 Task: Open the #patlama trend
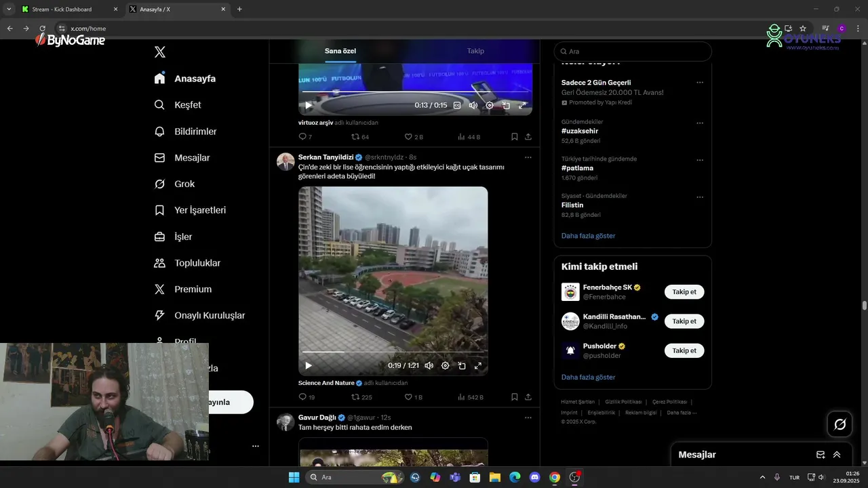click(x=578, y=168)
